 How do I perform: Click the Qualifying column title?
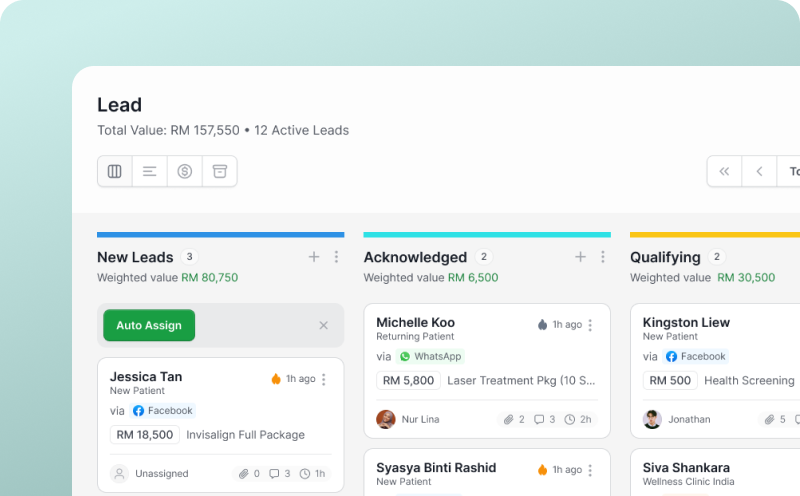click(x=665, y=257)
